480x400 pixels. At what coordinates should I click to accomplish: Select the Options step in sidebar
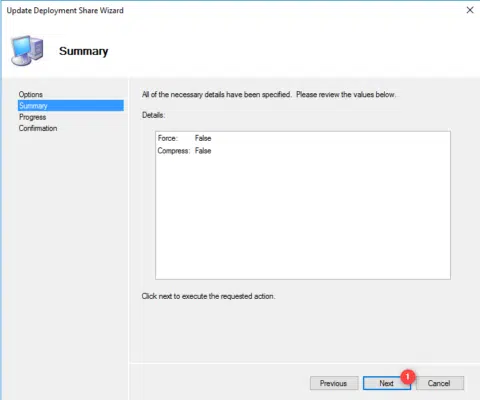pos(31,94)
